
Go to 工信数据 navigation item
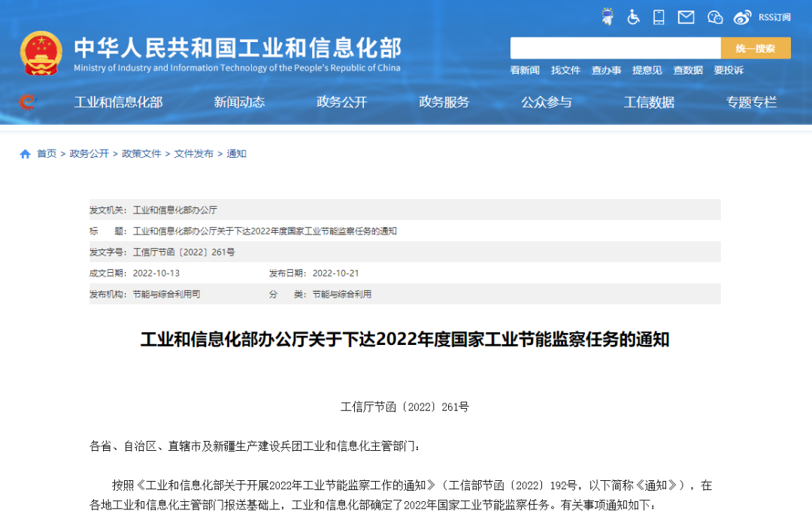coord(649,102)
